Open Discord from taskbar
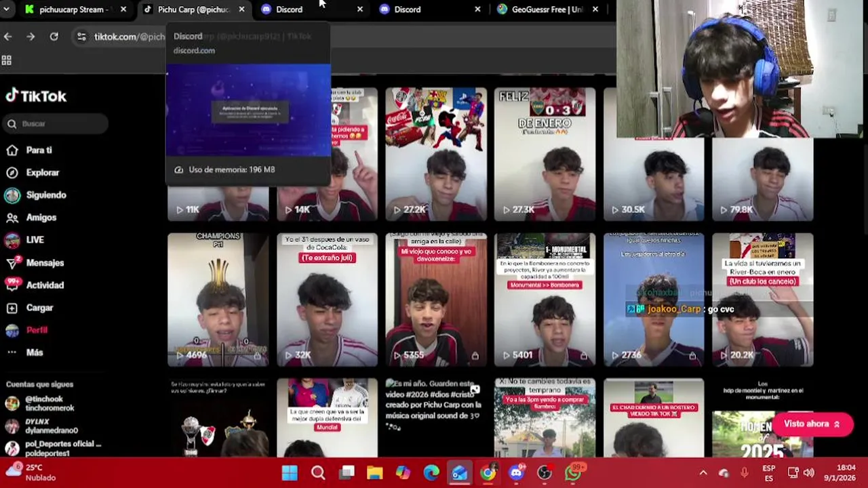The width and height of the screenshot is (868, 488). [x=517, y=473]
